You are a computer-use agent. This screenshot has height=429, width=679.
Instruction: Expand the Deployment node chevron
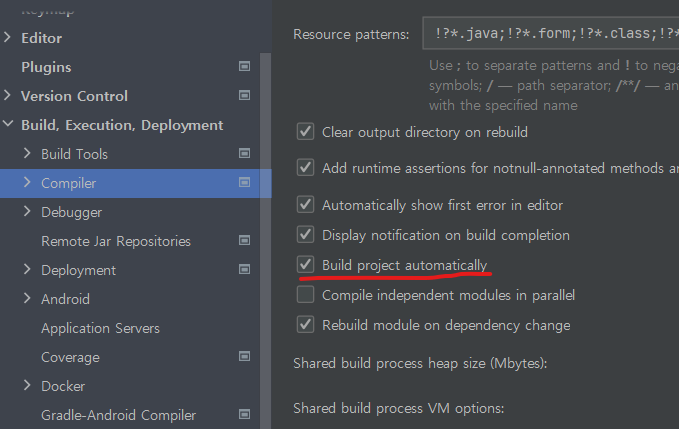click(x=27, y=269)
